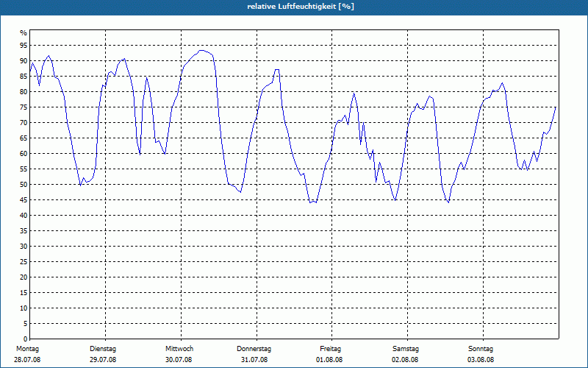The width and height of the screenshot is (588, 368).
Task: Click the y-axis value 60
Action: pyautogui.click(x=24, y=154)
